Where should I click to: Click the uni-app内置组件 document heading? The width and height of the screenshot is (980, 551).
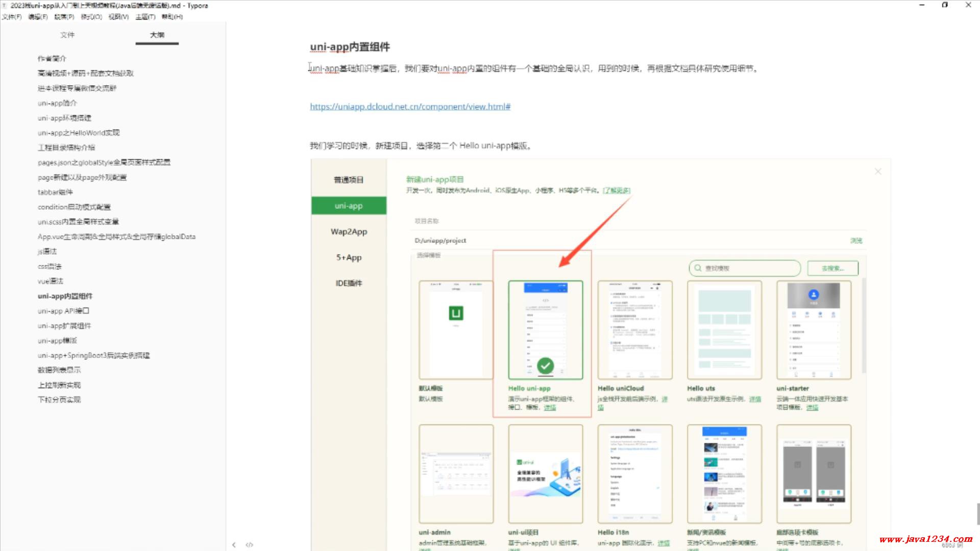point(350,47)
